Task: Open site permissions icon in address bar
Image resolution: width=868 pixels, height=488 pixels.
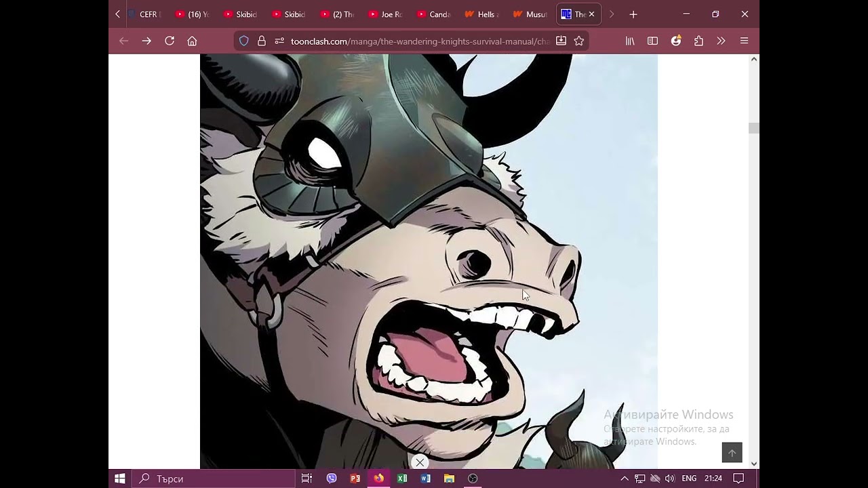Action: coord(279,41)
